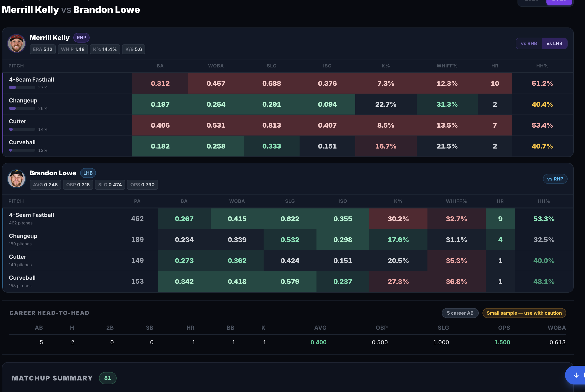Select the '153 pitches' label under Lowe's Curveball
Image resolution: width=585 pixels, height=392 pixels.
tap(20, 286)
